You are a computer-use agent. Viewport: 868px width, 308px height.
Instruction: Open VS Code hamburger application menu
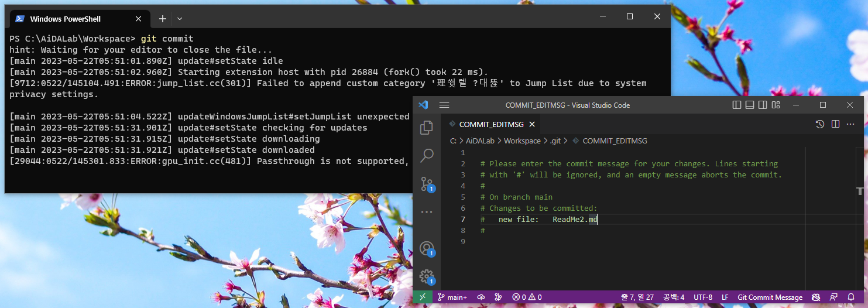(x=444, y=105)
